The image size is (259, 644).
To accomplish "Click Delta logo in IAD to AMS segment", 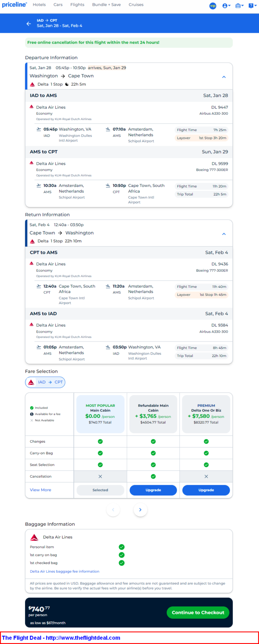I will point(32,106).
